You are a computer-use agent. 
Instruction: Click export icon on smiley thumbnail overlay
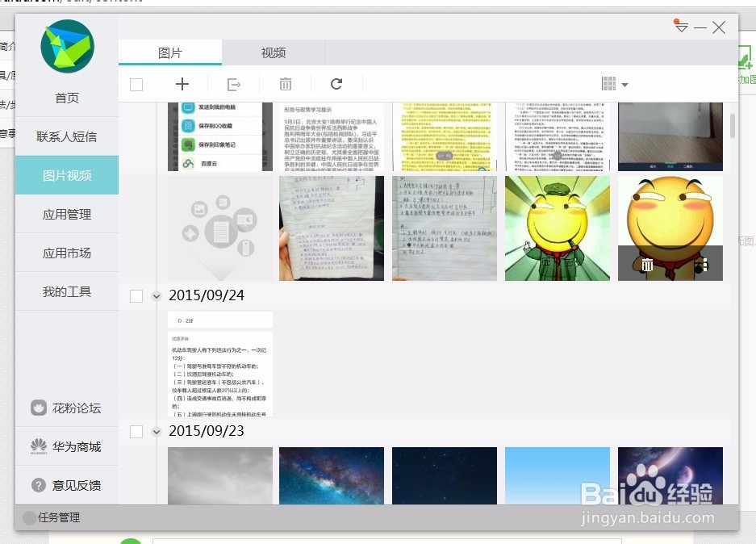tap(704, 264)
